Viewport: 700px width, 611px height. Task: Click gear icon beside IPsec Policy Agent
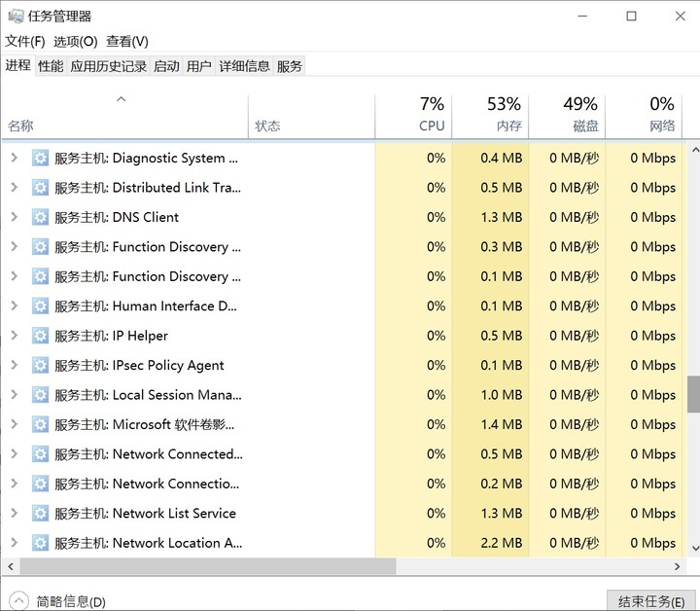pos(40,366)
